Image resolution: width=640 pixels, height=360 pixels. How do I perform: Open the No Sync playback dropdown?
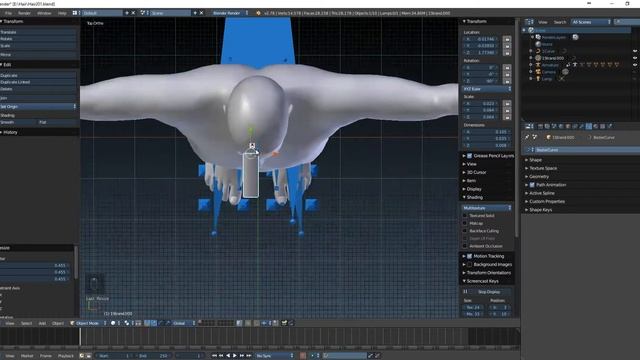pyautogui.click(x=274, y=356)
